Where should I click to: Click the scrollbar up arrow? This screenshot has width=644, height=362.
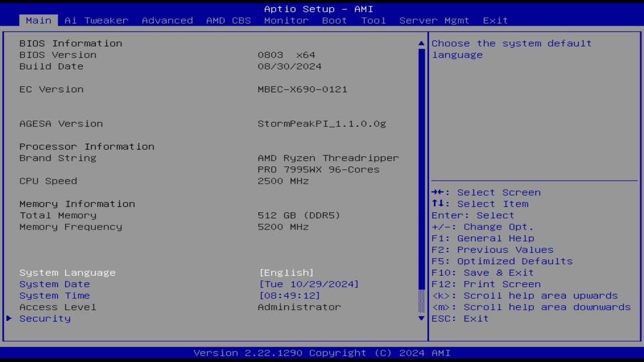(422, 44)
